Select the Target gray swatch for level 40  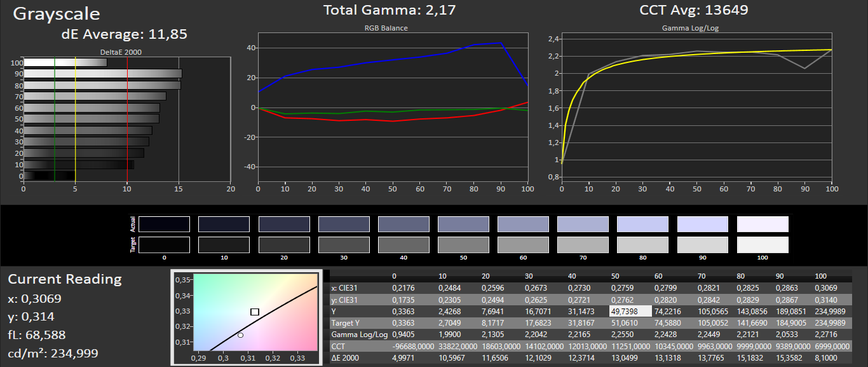click(404, 245)
